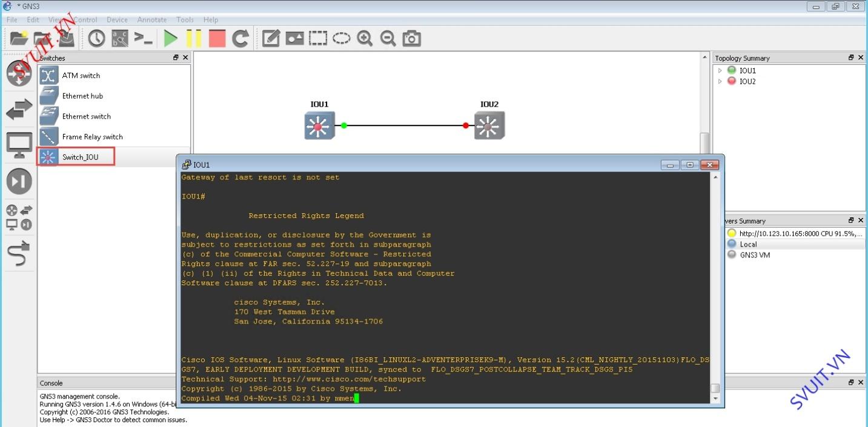
Task: Select Ethernet hub in Switches list
Action: tap(113, 96)
